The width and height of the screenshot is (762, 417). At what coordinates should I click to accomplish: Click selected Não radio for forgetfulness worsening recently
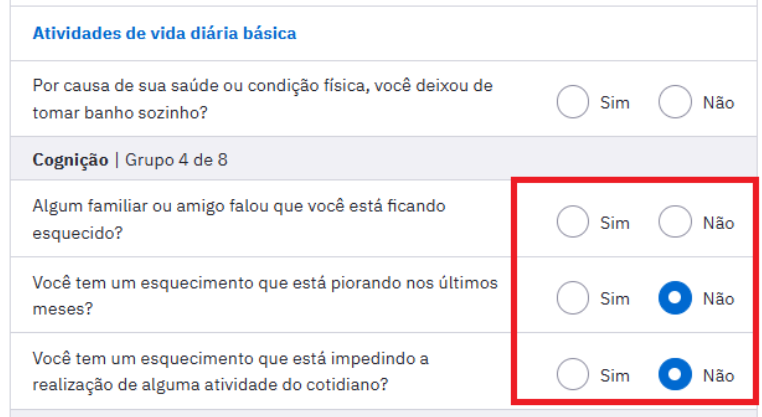click(675, 298)
